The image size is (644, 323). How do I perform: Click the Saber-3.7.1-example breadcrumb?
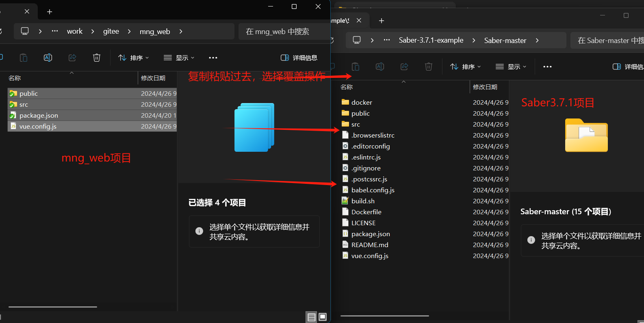tap(431, 40)
